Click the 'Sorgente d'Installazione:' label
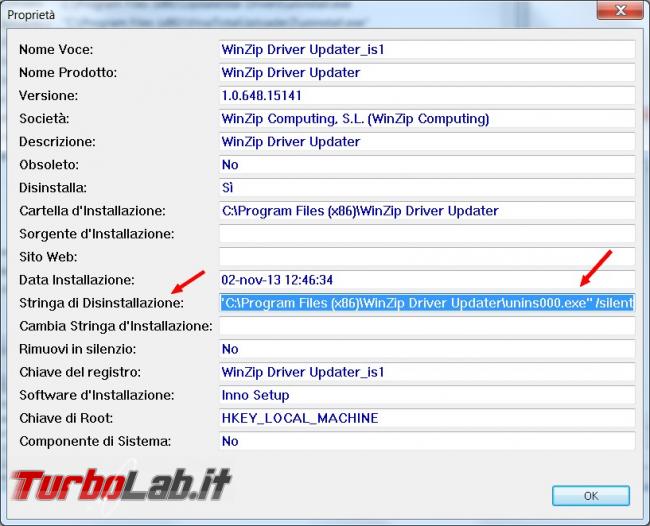650x526 pixels. pos(97,234)
